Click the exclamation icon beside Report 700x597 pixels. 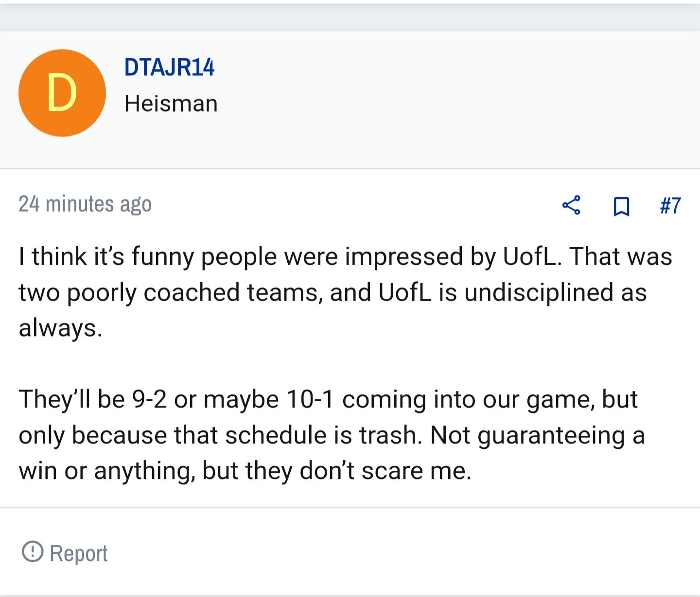(33, 551)
